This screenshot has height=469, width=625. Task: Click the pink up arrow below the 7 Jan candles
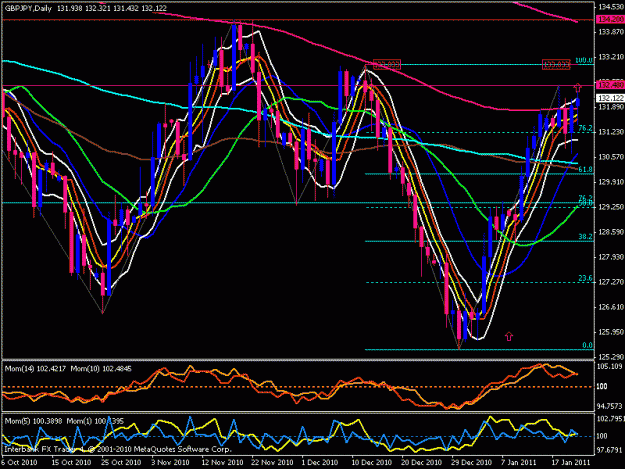[509, 337]
